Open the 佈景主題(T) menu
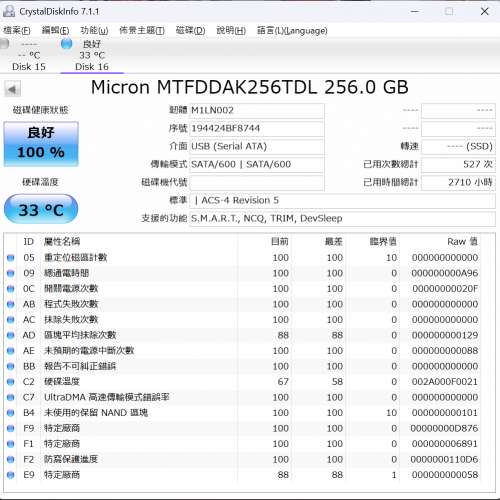The height and width of the screenshot is (500, 500). [x=142, y=31]
